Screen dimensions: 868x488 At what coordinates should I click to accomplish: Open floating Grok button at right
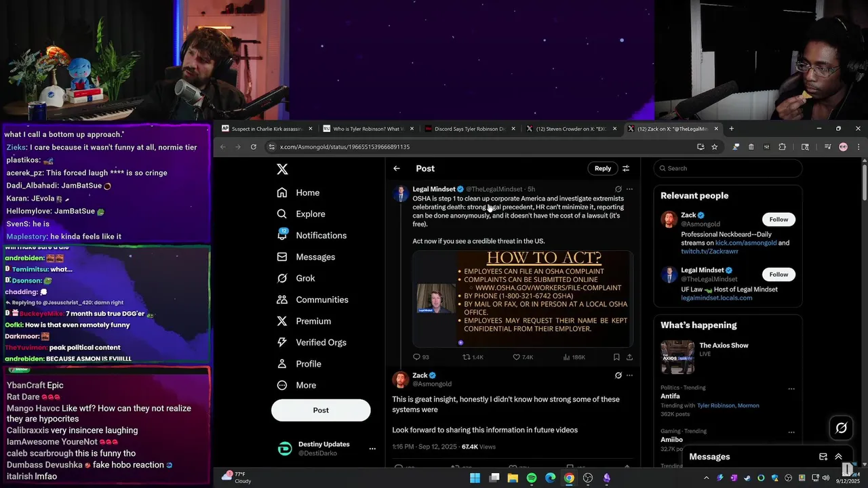(842, 428)
